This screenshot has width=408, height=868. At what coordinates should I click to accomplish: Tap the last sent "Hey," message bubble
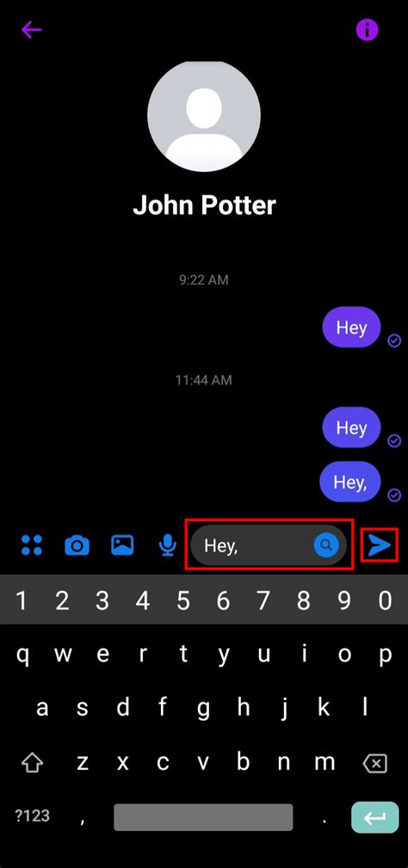click(x=350, y=482)
